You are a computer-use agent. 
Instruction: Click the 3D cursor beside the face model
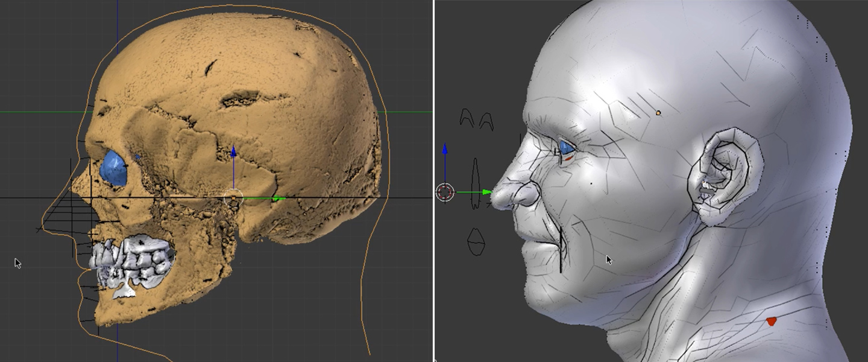point(445,192)
